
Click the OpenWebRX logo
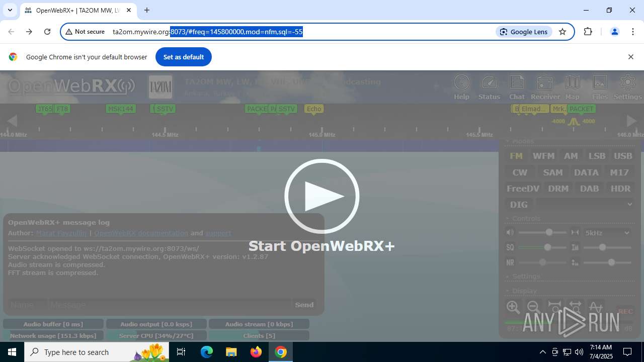click(x=71, y=86)
